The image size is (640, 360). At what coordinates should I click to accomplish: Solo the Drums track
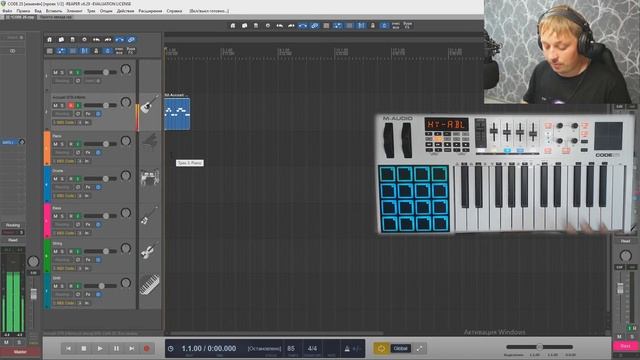click(x=62, y=179)
